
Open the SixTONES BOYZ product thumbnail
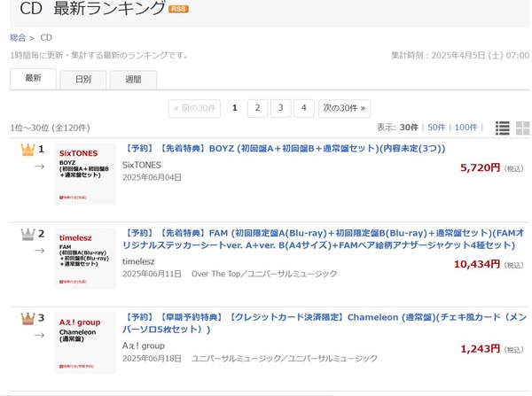(x=85, y=174)
